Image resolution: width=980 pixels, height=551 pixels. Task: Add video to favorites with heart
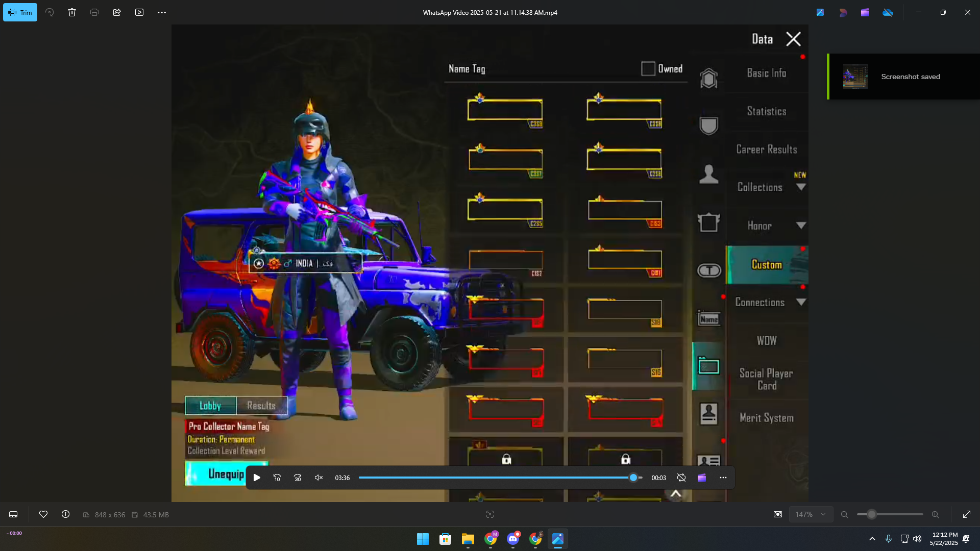(x=43, y=515)
